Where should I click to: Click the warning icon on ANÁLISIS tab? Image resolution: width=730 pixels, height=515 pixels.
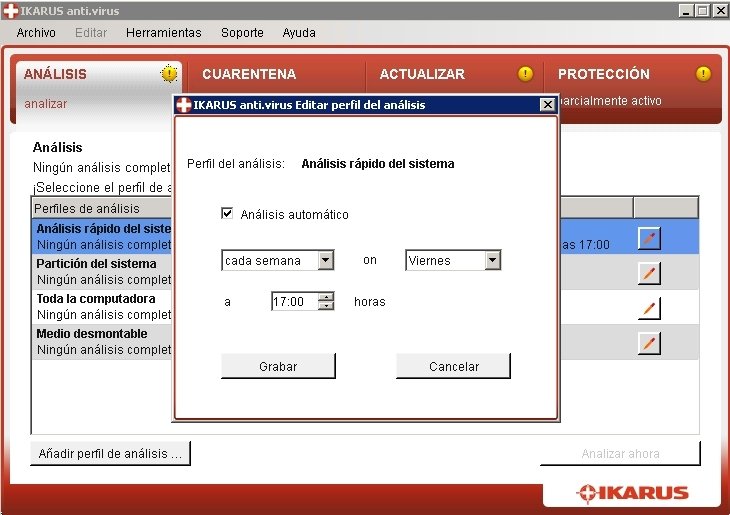(x=169, y=74)
